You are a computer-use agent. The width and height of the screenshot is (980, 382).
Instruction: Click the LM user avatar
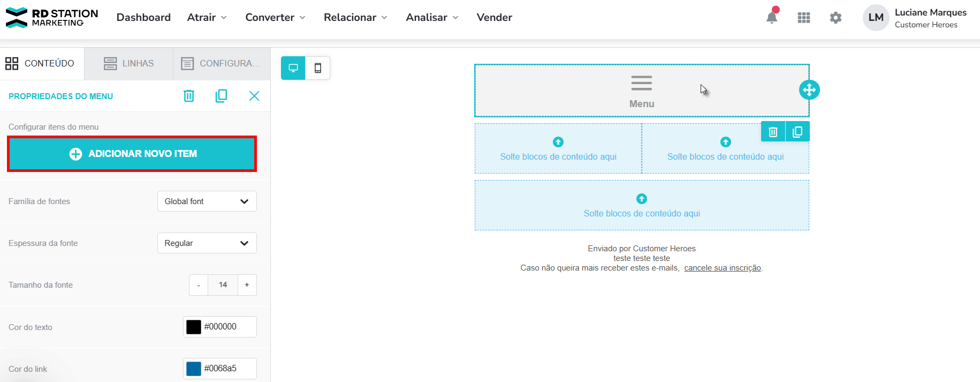point(876,18)
